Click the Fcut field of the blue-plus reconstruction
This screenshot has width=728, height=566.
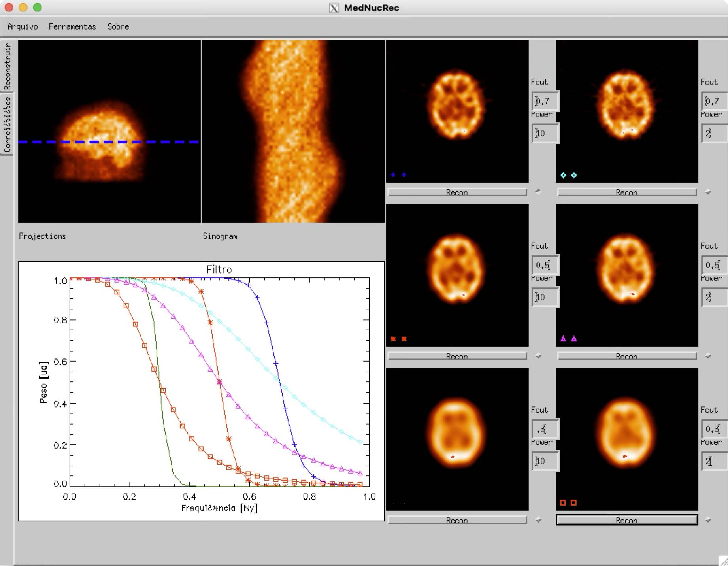[545, 101]
